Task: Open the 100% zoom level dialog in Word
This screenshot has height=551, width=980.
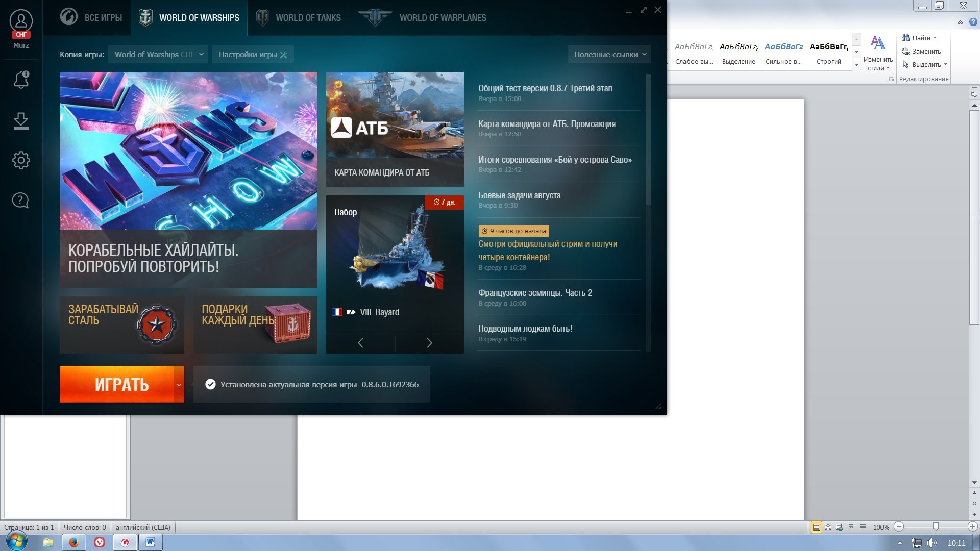Action: tap(881, 527)
